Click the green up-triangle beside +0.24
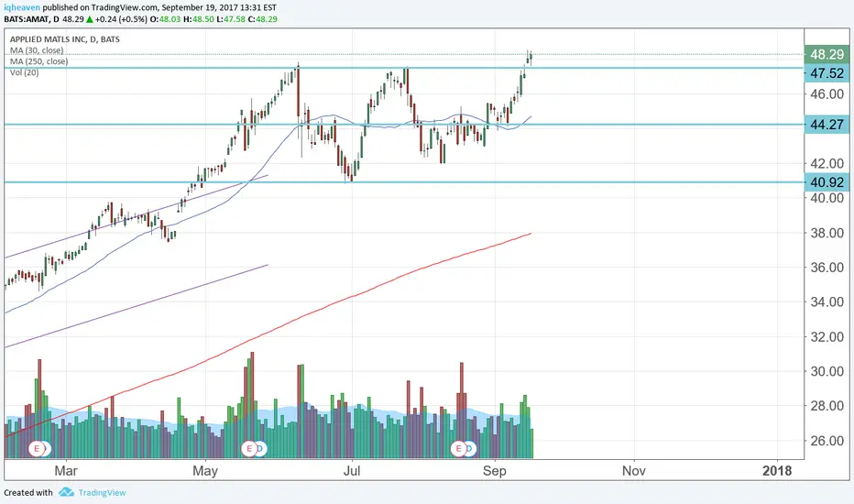Screen dimensions: 854x504 coord(89,19)
